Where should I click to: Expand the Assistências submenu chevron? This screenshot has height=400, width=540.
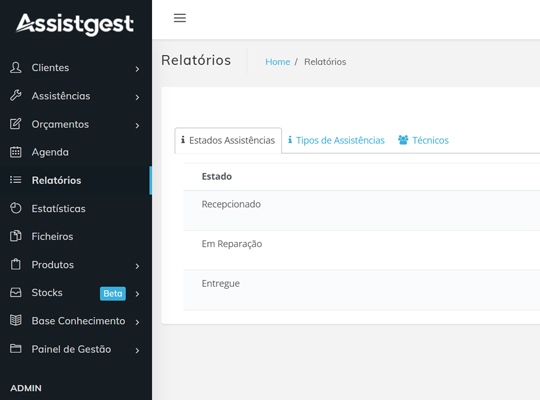coord(137,97)
